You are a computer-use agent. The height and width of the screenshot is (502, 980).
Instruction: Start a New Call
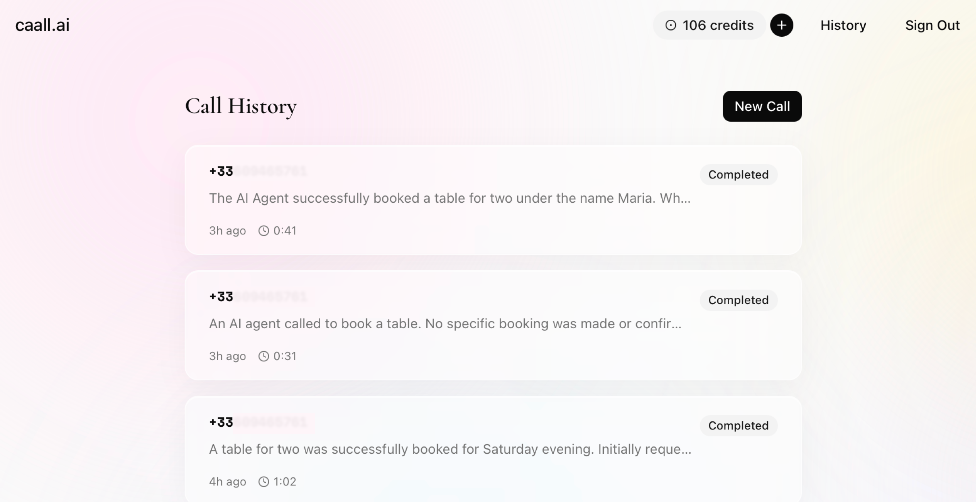pos(762,106)
